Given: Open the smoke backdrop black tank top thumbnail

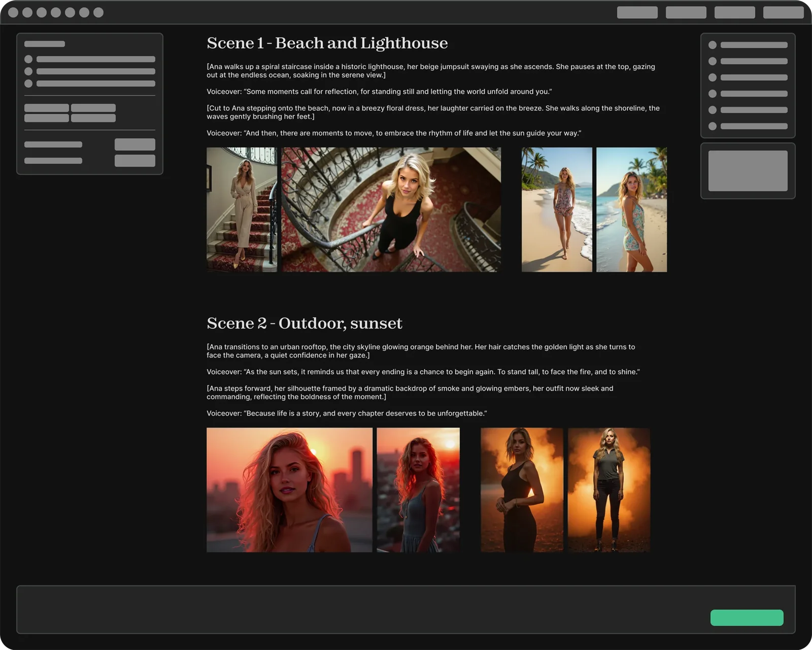Looking at the screenshot, I should point(522,490).
